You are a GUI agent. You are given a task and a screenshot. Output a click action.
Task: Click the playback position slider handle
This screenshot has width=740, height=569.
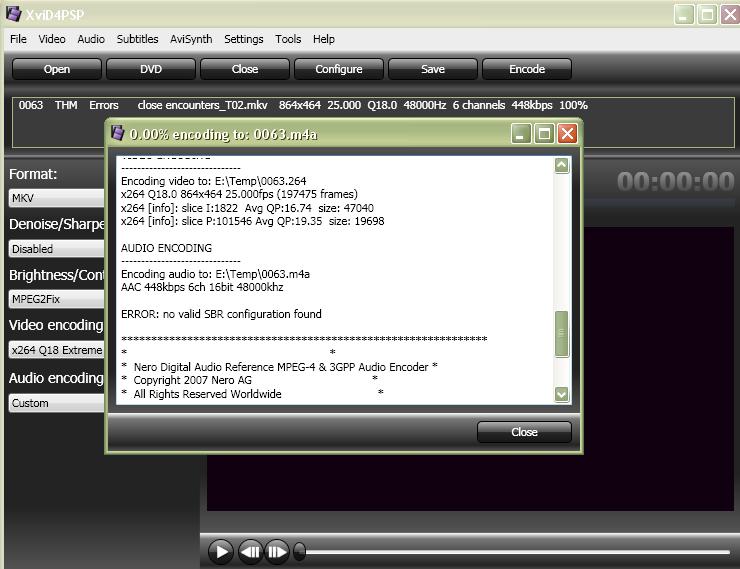(299, 552)
